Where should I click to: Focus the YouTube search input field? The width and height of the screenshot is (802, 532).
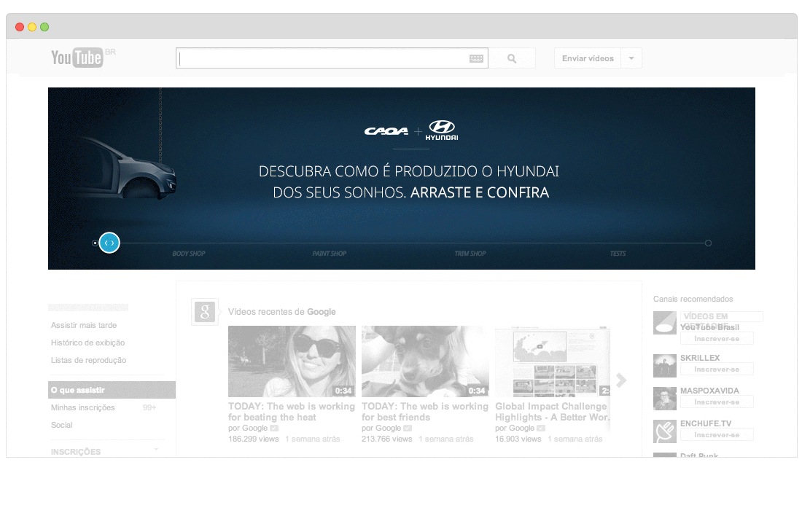(332, 58)
